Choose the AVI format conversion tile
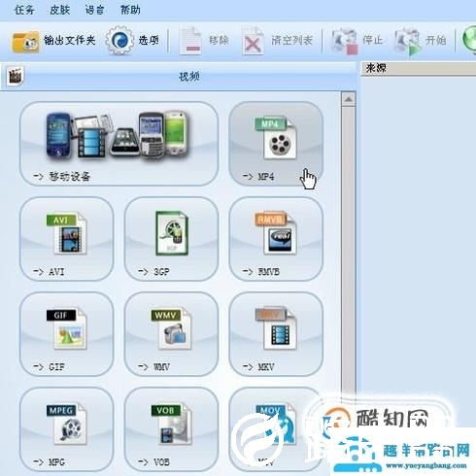476x476 pixels. pos(67,239)
